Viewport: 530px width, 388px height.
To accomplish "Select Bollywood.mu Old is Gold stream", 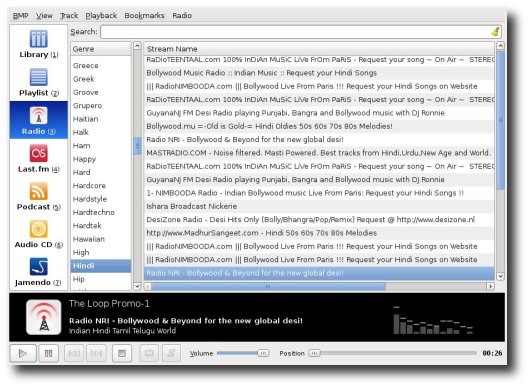I will tap(319, 126).
